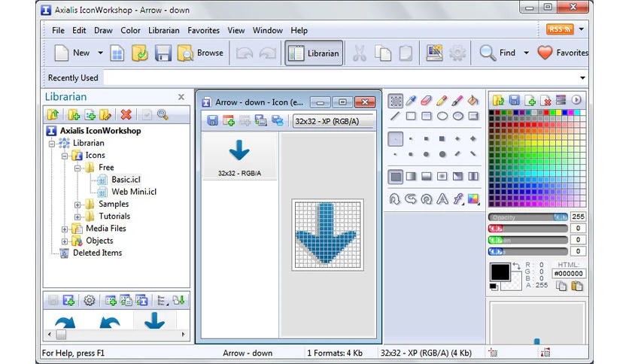Click the copy HTML color icon
This screenshot has width=629, height=364.
pyautogui.click(x=561, y=286)
